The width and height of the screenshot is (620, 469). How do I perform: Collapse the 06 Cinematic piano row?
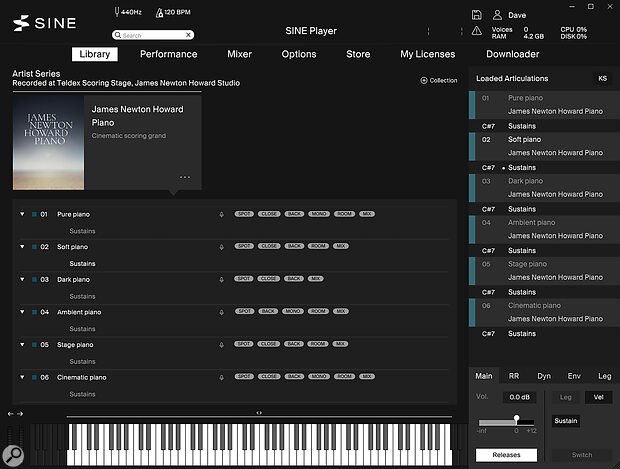click(22, 377)
